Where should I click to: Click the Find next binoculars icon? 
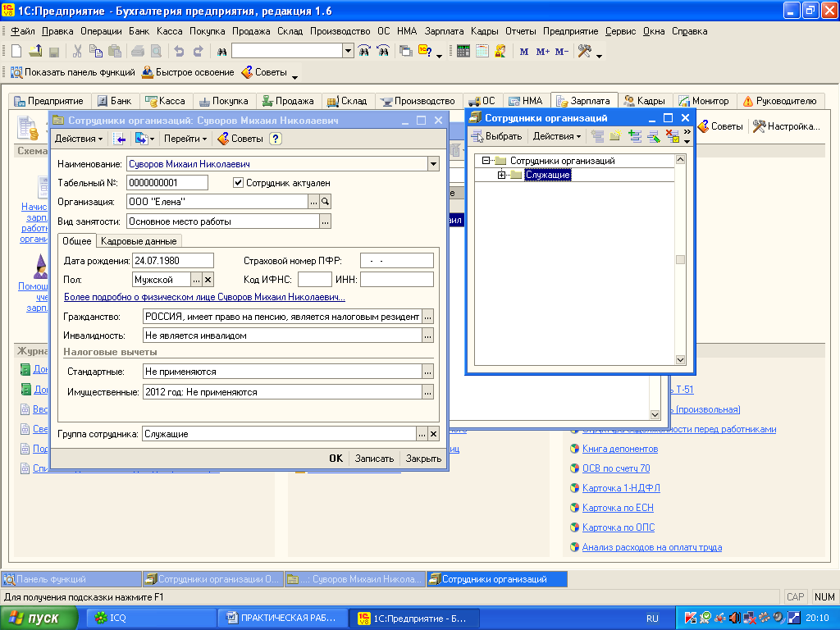(x=364, y=52)
